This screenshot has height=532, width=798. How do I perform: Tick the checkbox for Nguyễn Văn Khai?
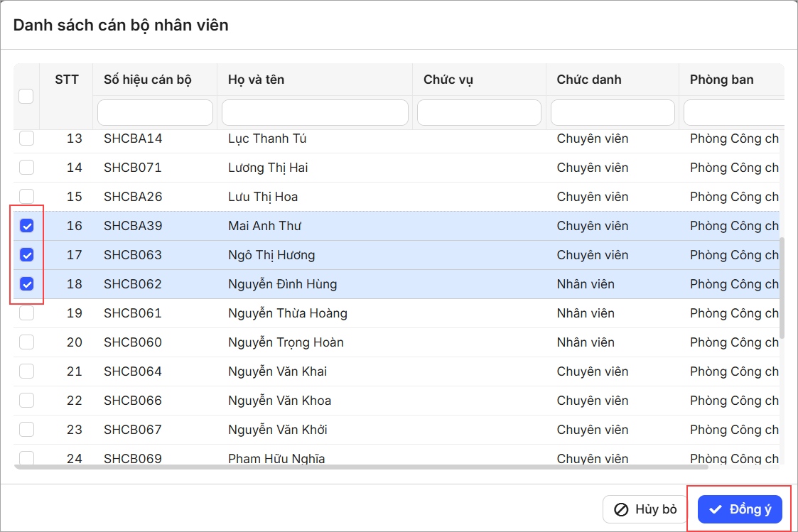(26, 371)
